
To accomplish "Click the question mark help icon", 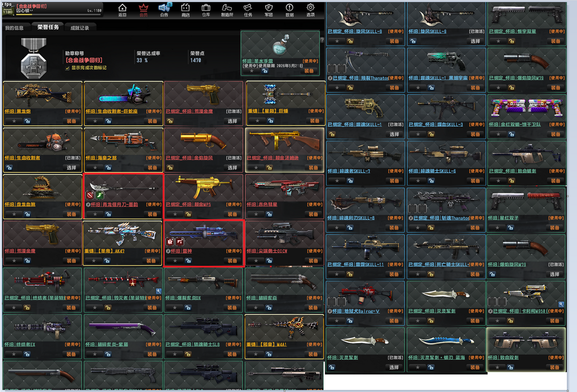I will click(x=322, y=40).
